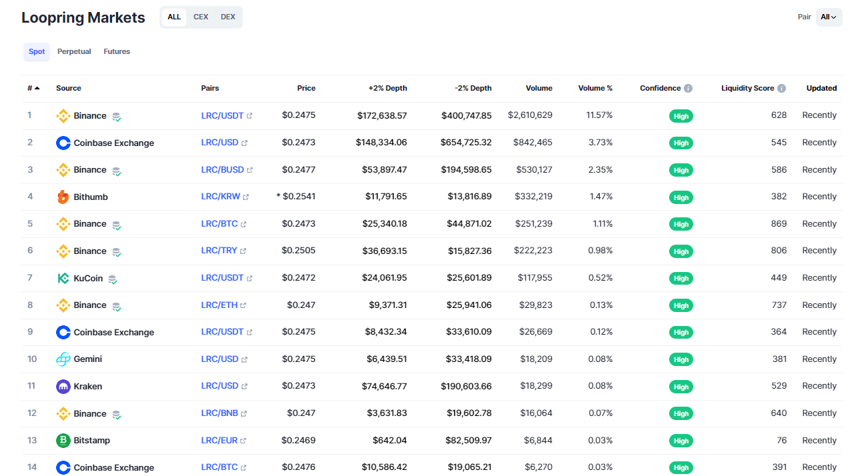The width and height of the screenshot is (868, 476).
Task: Sort the table by Volume % column
Action: coord(595,89)
